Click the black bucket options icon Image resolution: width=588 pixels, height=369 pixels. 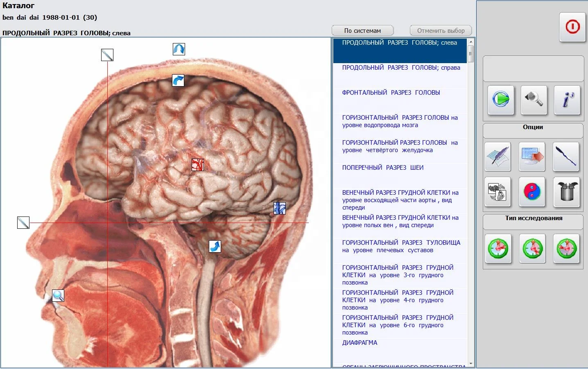tap(567, 191)
